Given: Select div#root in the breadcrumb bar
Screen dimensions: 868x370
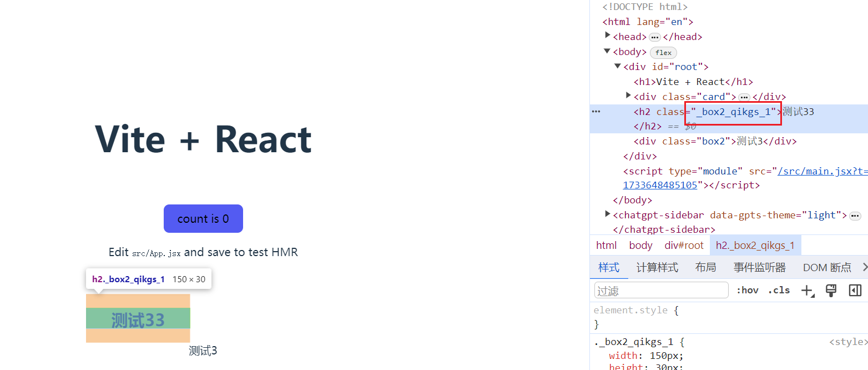Looking at the screenshot, I should tap(684, 245).
